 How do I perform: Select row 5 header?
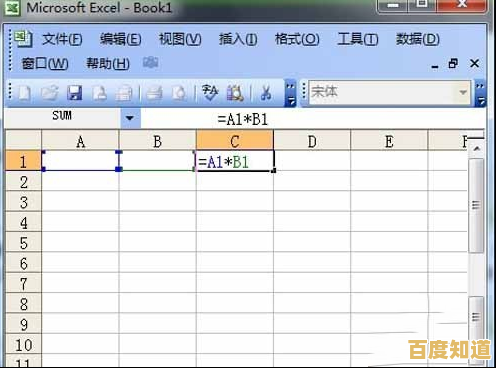click(23, 243)
